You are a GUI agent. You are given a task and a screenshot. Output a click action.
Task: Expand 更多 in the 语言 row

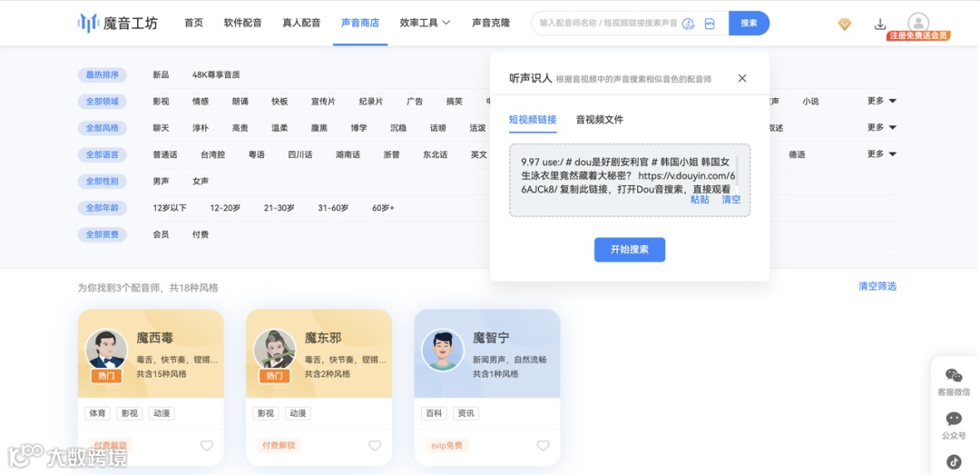pos(881,154)
